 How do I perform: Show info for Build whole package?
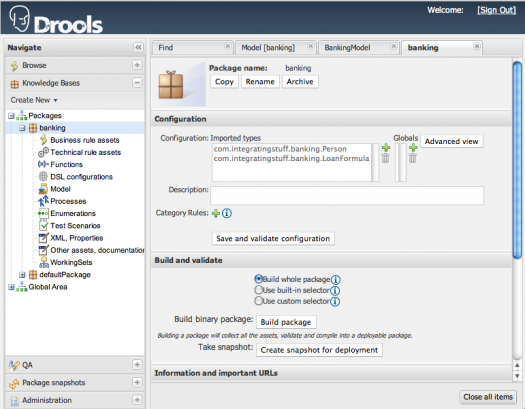tap(336, 279)
